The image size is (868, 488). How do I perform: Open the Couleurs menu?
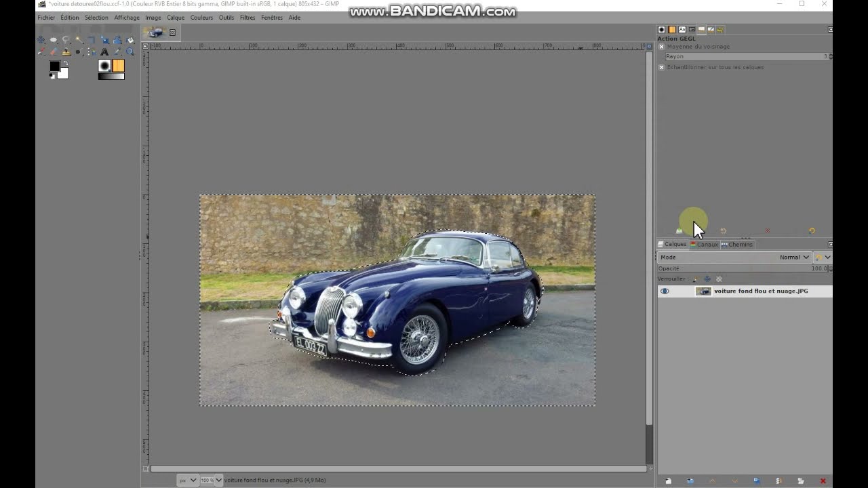201,18
